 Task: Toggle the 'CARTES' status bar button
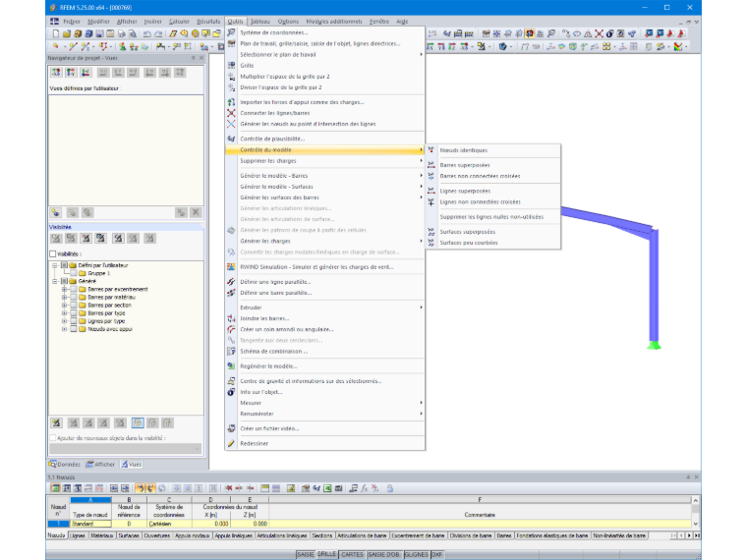[352, 555]
